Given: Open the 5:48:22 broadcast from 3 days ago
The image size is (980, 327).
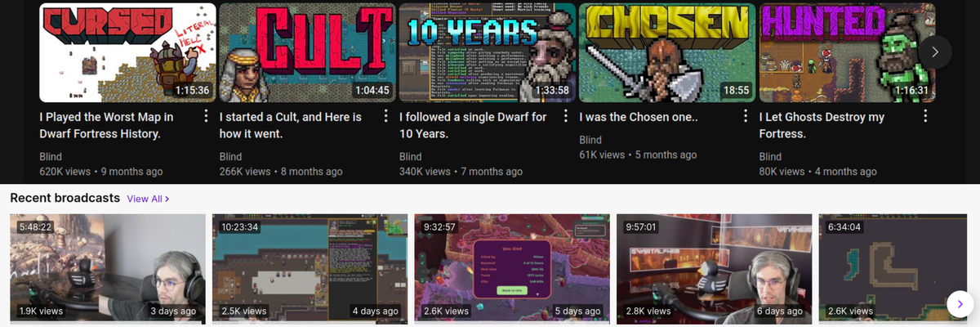Looking at the screenshot, I should [x=107, y=268].
